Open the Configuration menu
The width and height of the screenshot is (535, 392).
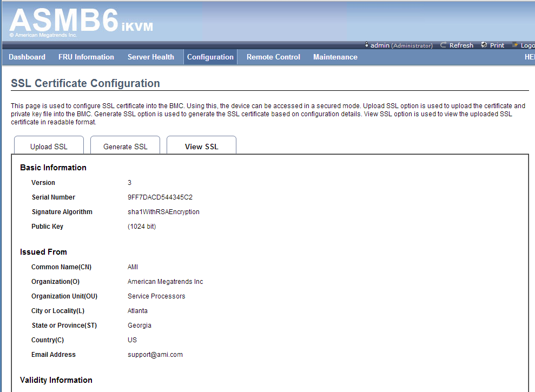(210, 57)
